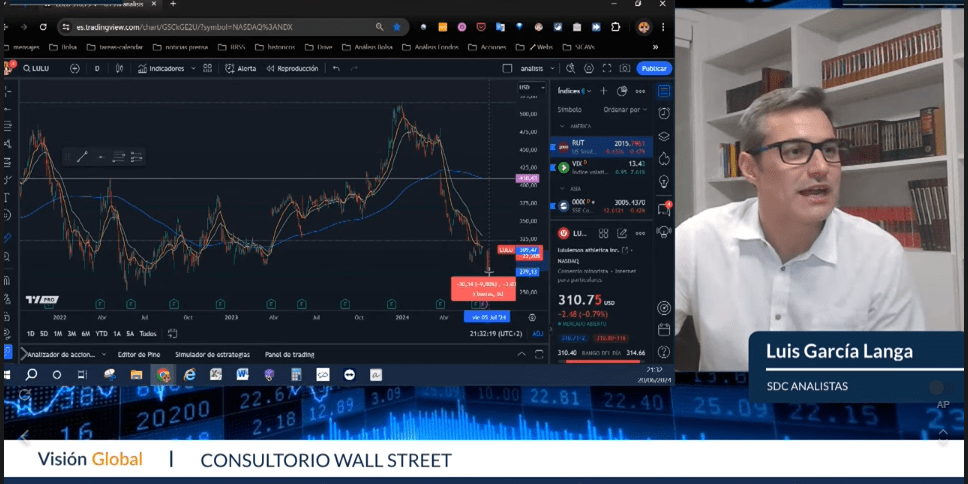The height and width of the screenshot is (484, 968).
Task: Switch to the Editor de Pine tab
Action: pyautogui.click(x=138, y=354)
